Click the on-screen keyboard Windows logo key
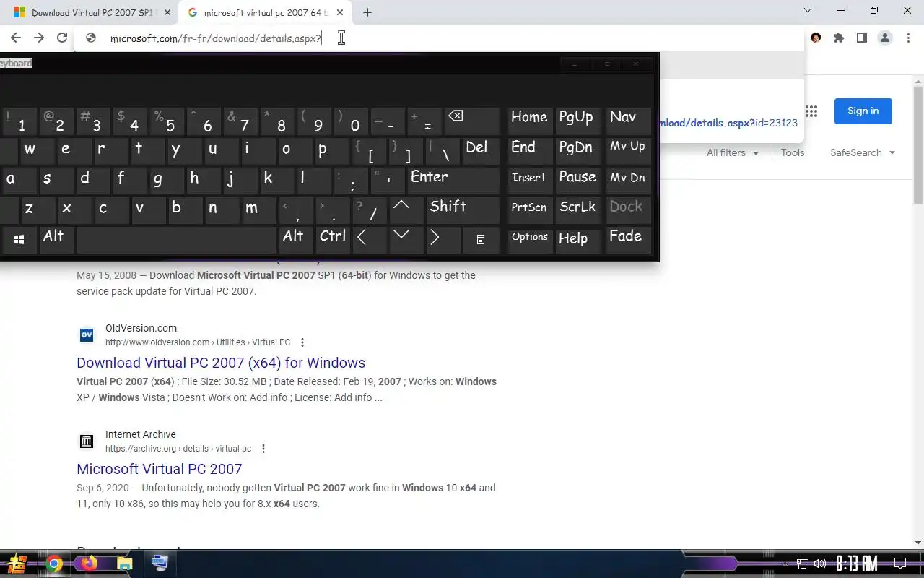 19,239
